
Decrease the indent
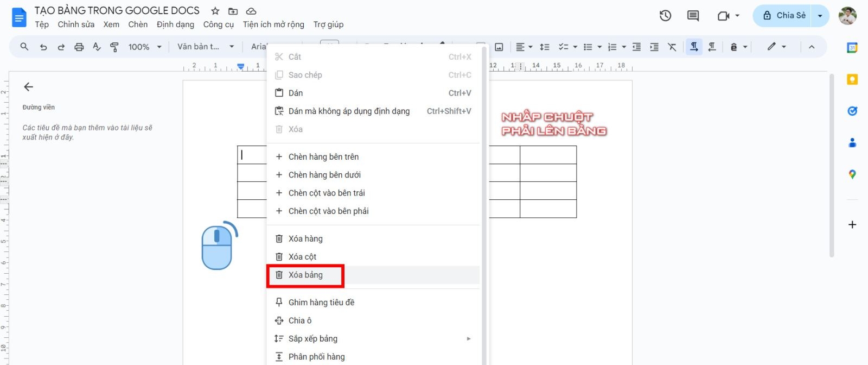(x=636, y=47)
